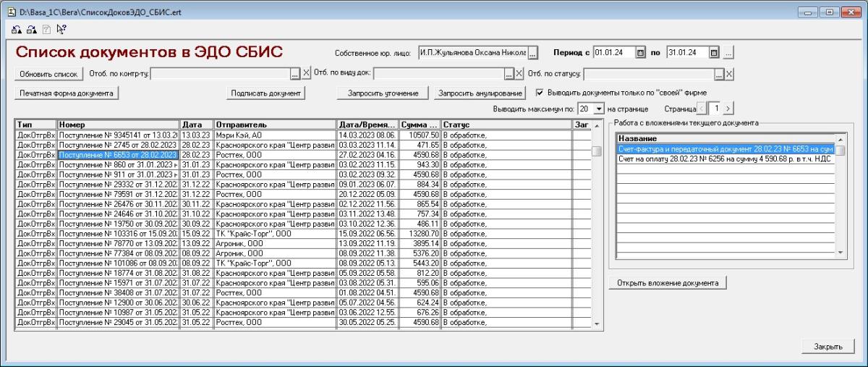868x367 pixels.
Task: Open the counterparty filter selection ellipsis button
Action: tap(294, 73)
